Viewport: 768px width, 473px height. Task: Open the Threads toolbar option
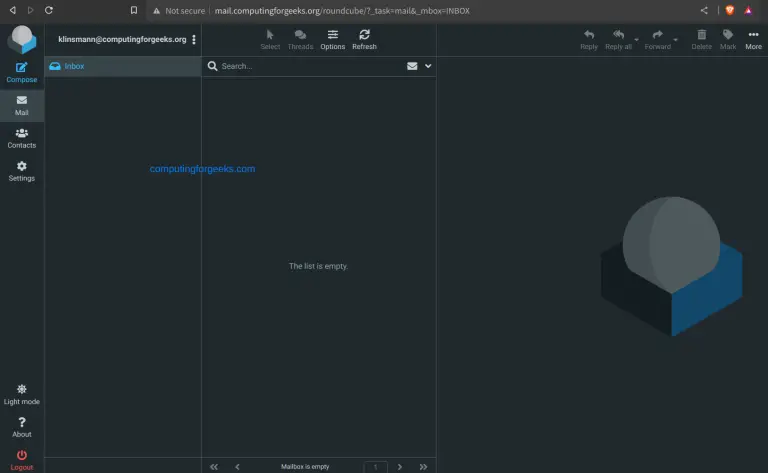300,39
